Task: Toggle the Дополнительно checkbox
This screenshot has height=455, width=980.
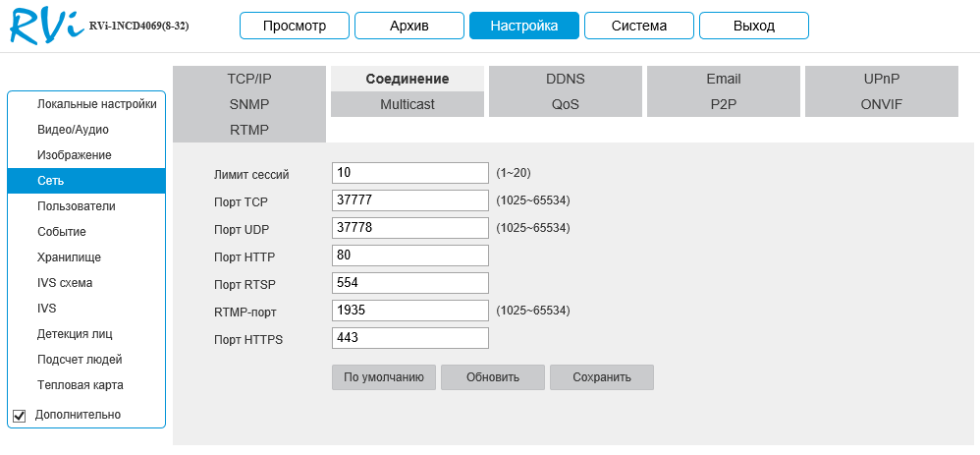Action: [x=19, y=416]
